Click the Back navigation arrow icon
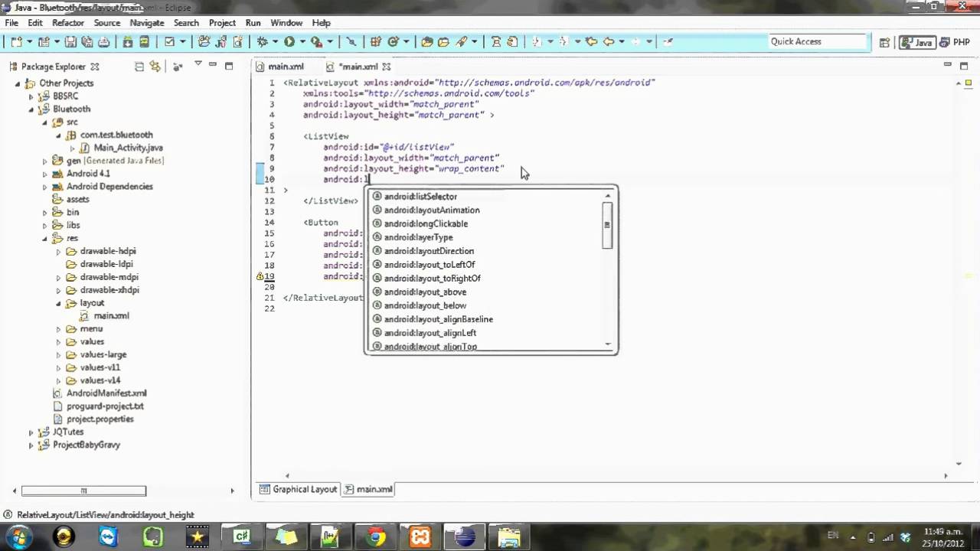The image size is (980, 551). (x=609, y=42)
